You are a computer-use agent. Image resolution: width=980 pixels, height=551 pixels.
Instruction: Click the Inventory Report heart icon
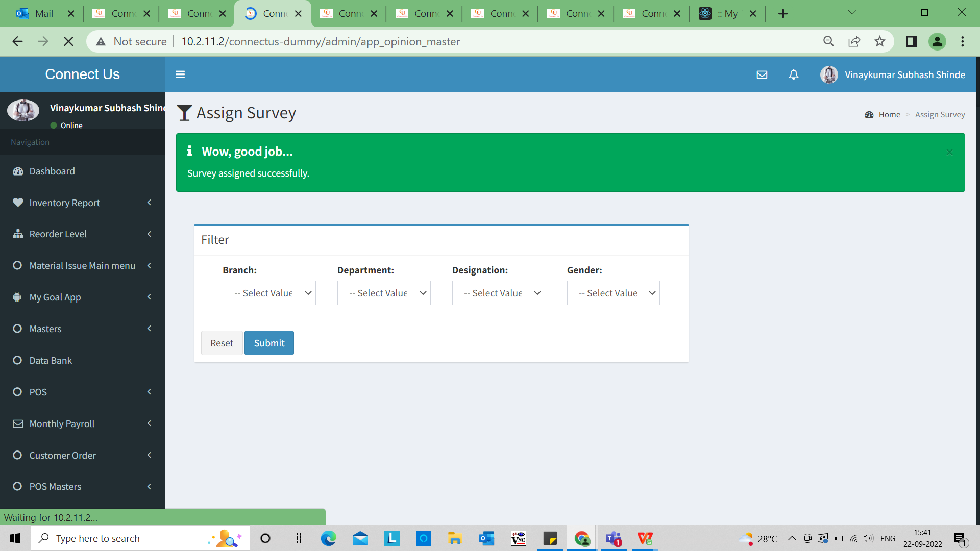coord(18,203)
